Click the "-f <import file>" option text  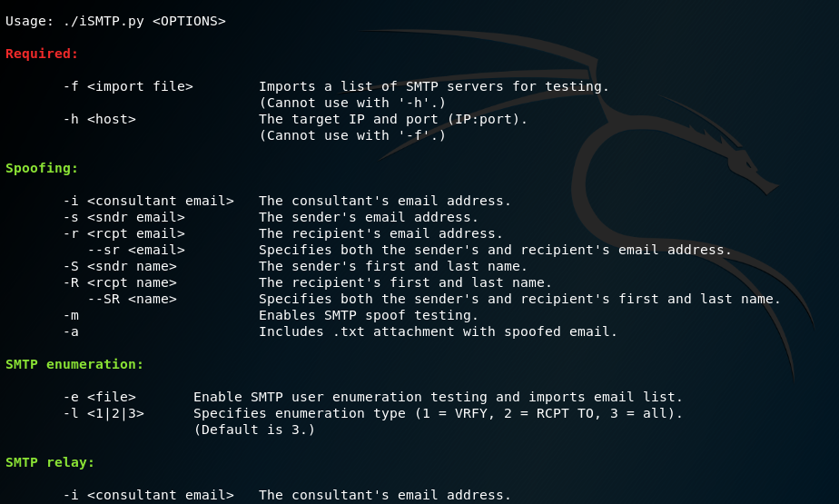(x=128, y=86)
